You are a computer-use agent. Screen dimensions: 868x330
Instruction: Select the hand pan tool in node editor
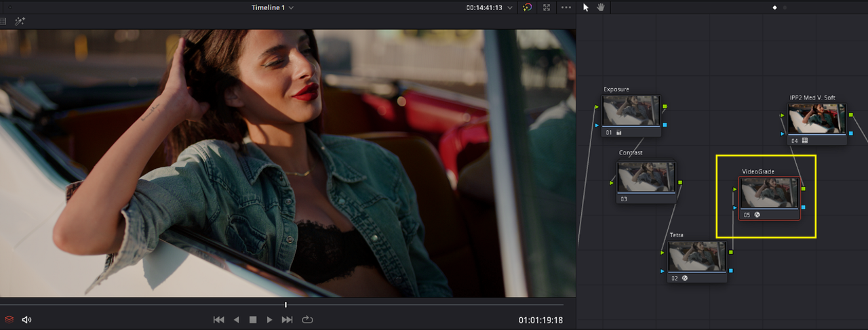[x=600, y=7]
